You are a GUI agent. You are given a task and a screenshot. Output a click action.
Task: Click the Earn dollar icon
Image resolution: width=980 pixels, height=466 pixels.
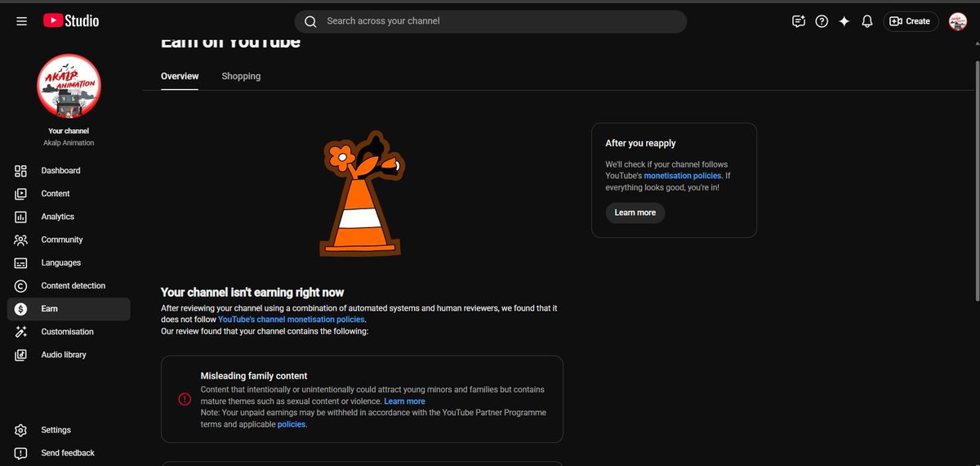click(x=21, y=309)
